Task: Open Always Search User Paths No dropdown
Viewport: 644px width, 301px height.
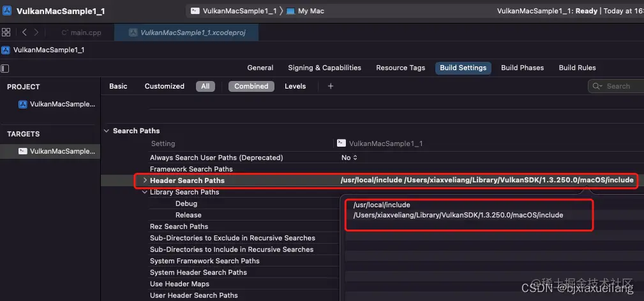Action: tap(349, 158)
